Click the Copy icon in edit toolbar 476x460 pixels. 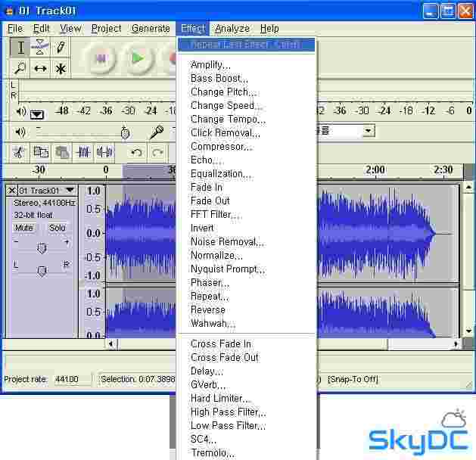pos(40,152)
